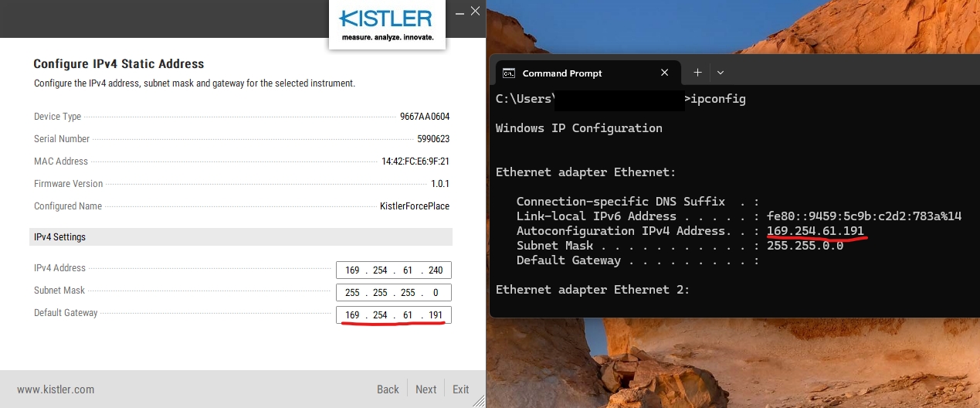This screenshot has width=980, height=408.
Task: Expand the terminal profile dropdown chevron
Action: coord(721,73)
